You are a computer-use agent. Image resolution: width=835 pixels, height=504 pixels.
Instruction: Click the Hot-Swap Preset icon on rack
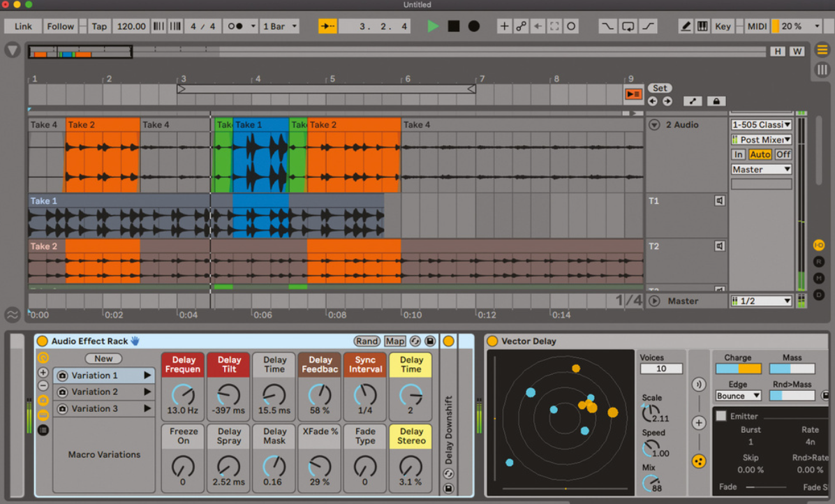tap(415, 341)
